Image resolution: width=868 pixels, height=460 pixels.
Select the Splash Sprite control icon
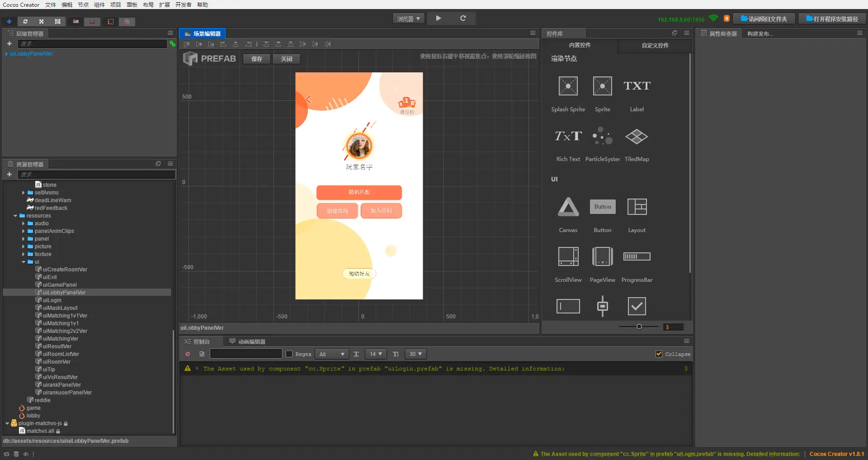pos(568,86)
